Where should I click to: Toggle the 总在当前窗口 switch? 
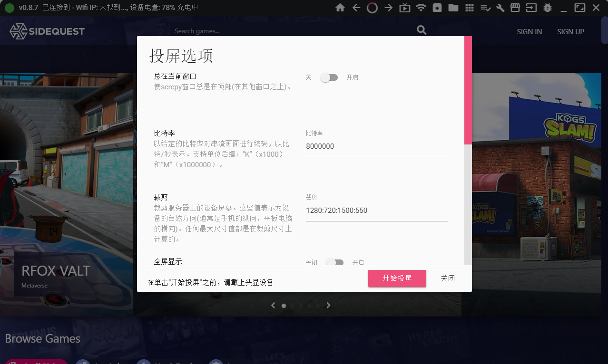click(x=329, y=77)
